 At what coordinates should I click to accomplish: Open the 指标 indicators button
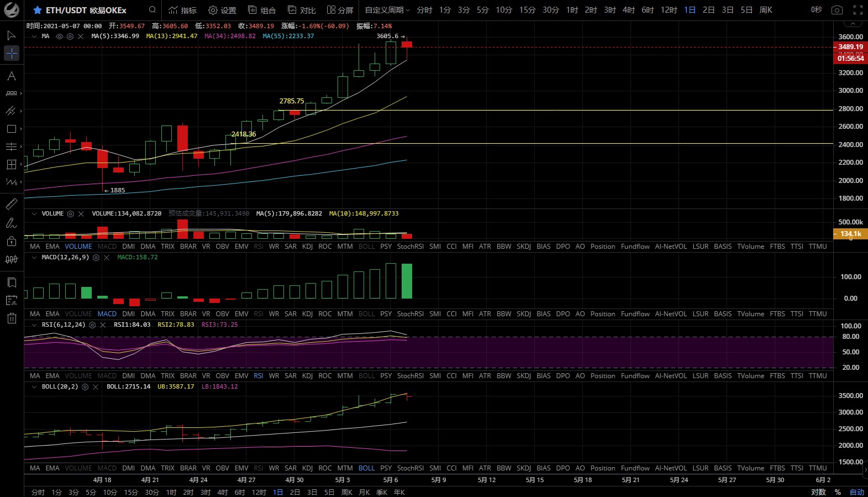tap(182, 10)
